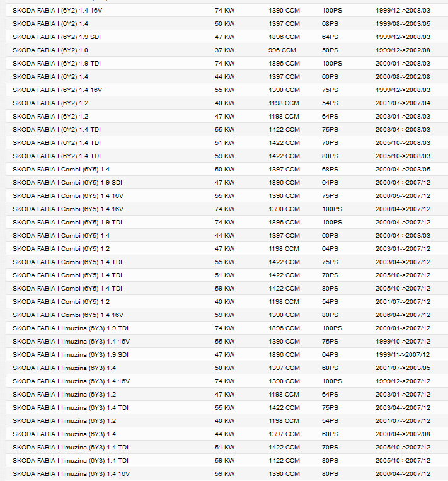Click the 59 KW '(6Y2) 1.4 TDI' name

point(57,156)
